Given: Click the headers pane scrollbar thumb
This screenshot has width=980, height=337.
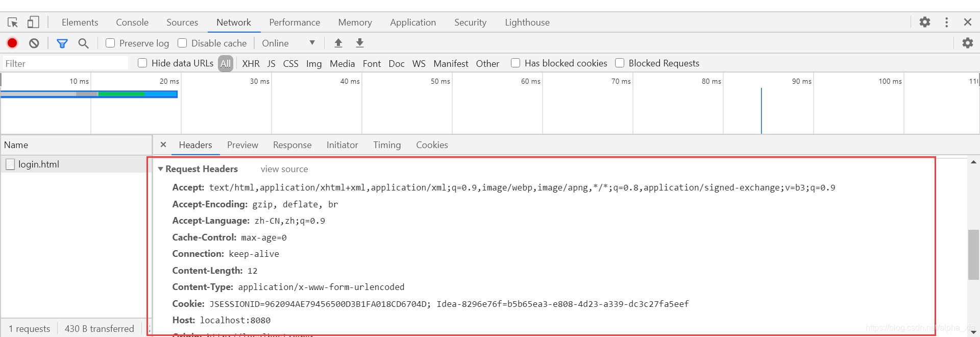Looking at the screenshot, I should click(x=973, y=255).
